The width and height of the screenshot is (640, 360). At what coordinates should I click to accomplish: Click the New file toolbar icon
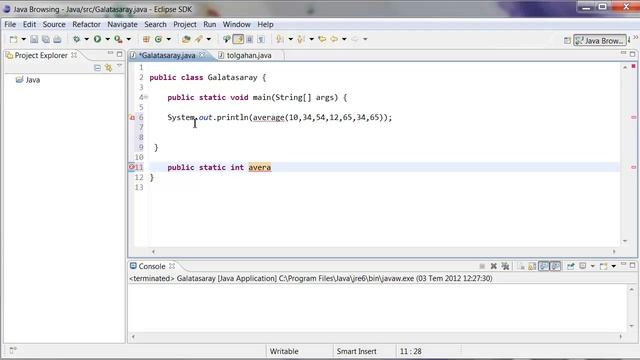[x=13, y=39]
